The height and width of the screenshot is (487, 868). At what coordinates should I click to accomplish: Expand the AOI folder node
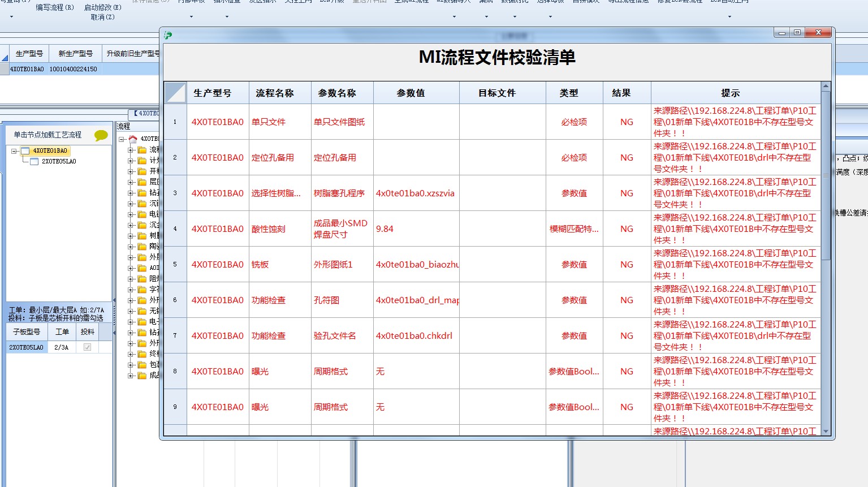[130, 268]
